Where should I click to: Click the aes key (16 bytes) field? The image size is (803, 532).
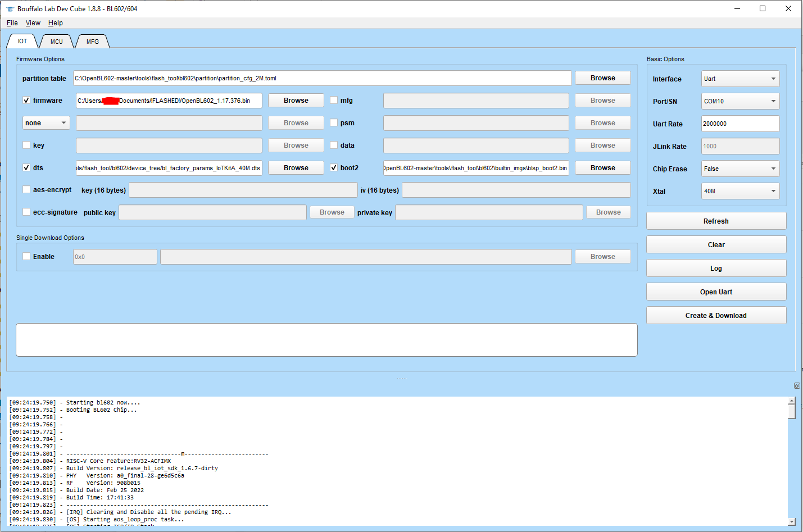click(243, 190)
